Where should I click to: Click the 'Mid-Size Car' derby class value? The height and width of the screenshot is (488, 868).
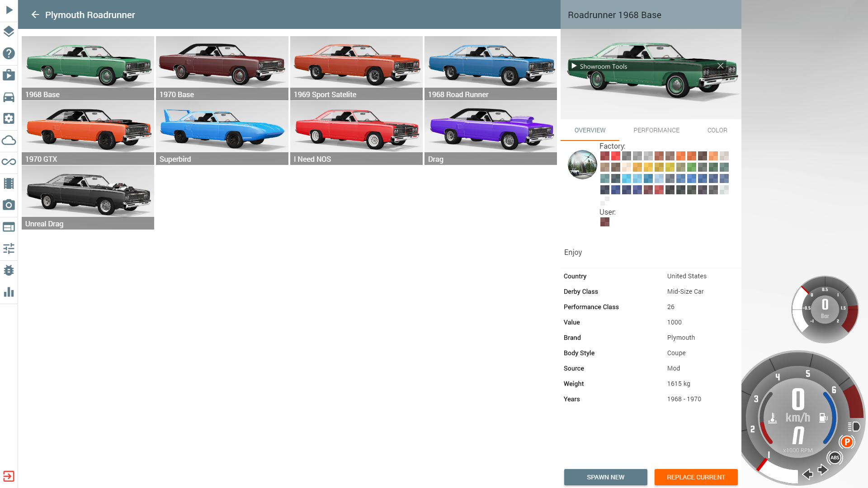coord(685,291)
